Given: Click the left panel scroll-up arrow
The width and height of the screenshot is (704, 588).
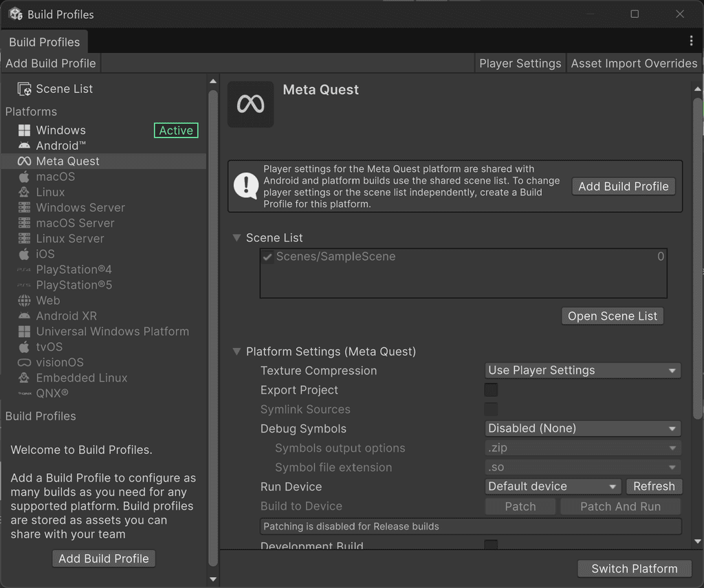Looking at the screenshot, I should click(213, 81).
